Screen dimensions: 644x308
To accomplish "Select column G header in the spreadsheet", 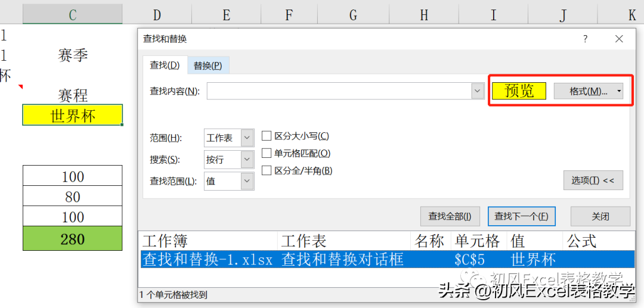I will [x=353, y=15].
